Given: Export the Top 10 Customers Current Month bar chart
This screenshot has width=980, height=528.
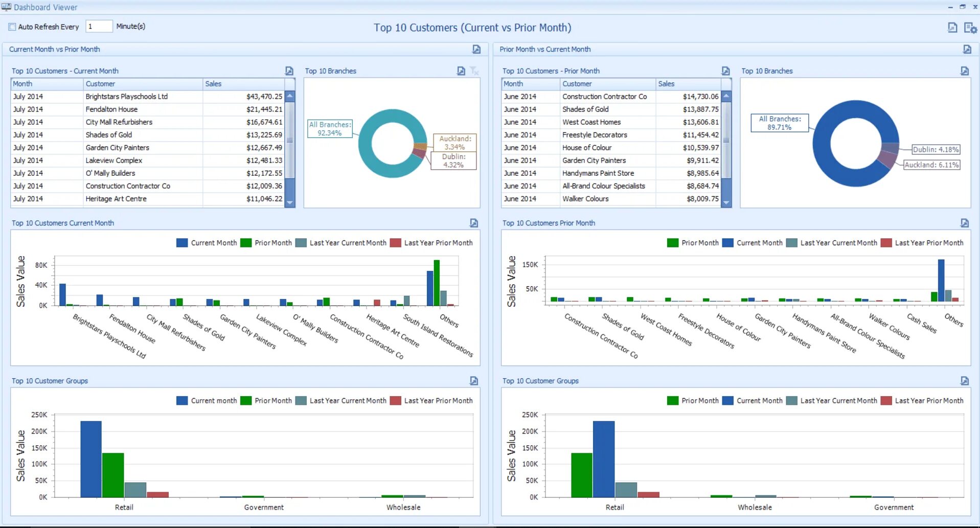Looking at the screenshot, I should [474, 223].
